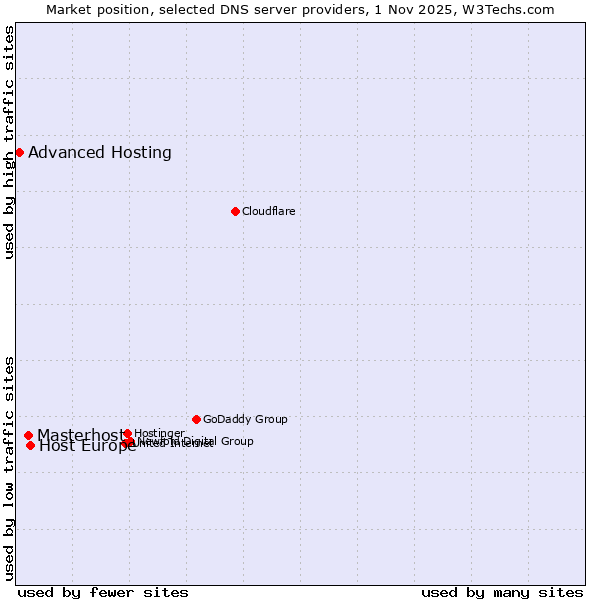
Task: Click the Host Europe red marker
Action: coord(30,445)
